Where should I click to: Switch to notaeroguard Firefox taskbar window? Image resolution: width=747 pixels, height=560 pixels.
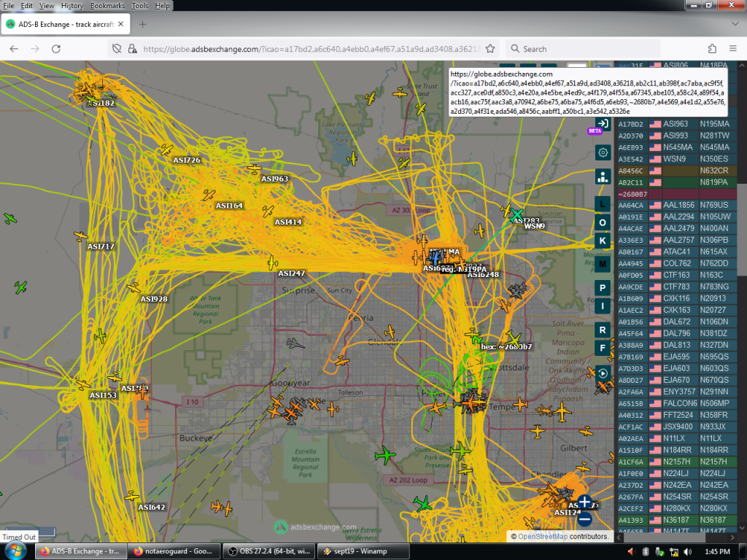(175, 551)
